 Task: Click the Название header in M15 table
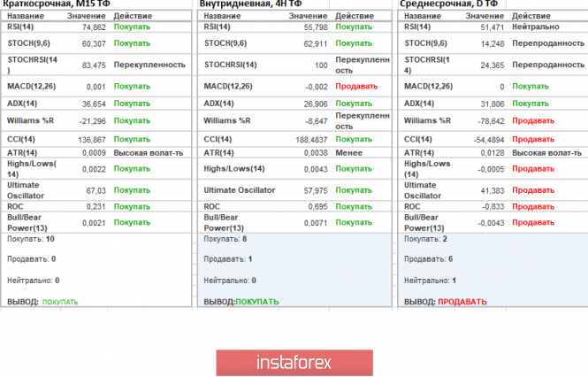point(26,16)
